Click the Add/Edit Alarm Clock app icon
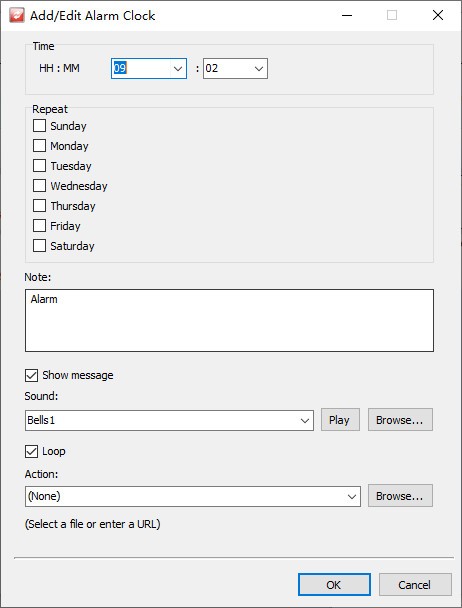Screen dimensions: 462x608 [x=17, y=16]
